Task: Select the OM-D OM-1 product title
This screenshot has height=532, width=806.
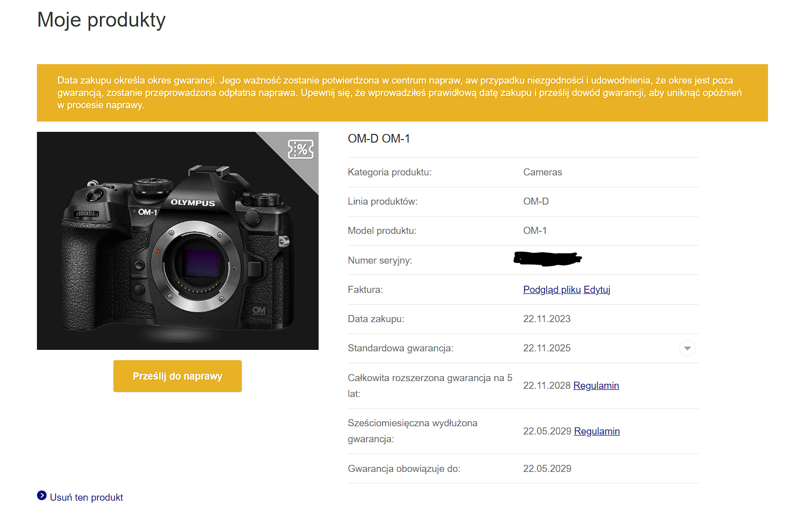Action: click(x=379, y=139)
